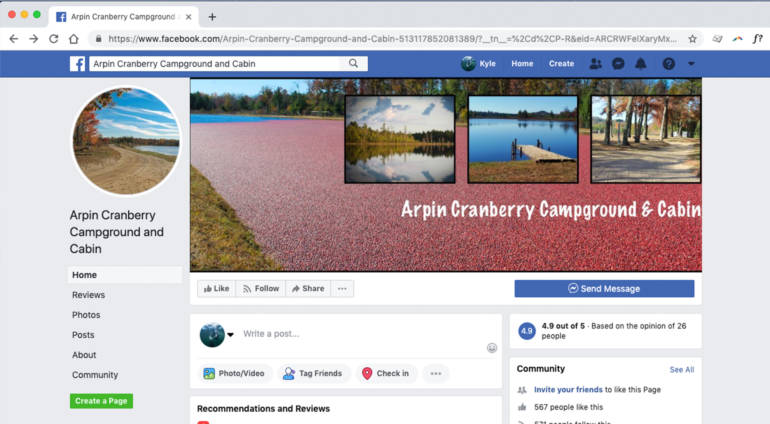Click the Facebook logo icon
The height and width of the screenshot is (424, 770).
pyautogui.click(x=77, y=63)
